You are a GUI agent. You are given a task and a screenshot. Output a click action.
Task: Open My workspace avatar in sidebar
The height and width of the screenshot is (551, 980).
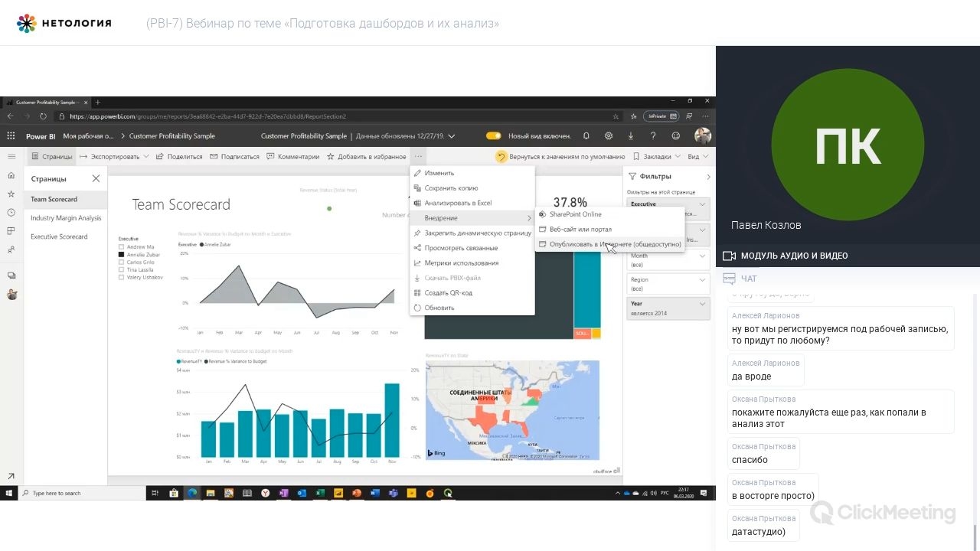[11, 294]
